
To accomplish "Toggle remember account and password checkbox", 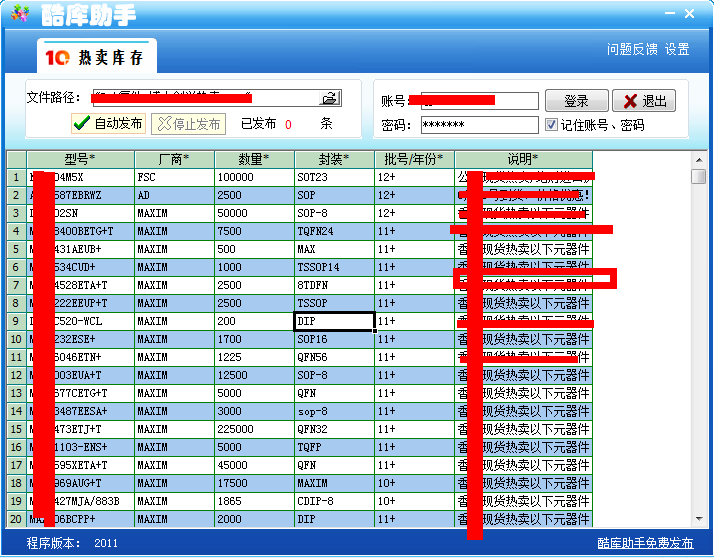I will (551, 124).
